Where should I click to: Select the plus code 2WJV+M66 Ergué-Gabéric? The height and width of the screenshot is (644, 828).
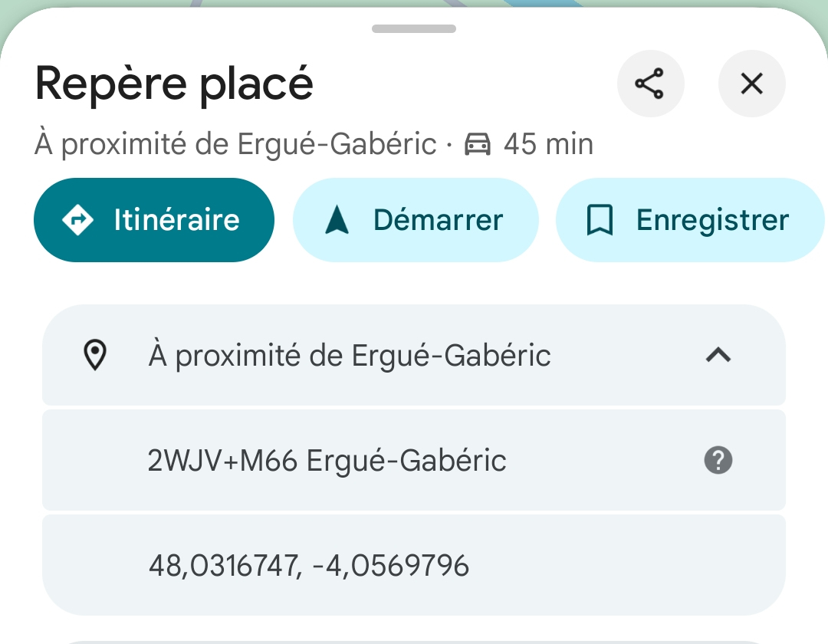click(x=327, y=461)
